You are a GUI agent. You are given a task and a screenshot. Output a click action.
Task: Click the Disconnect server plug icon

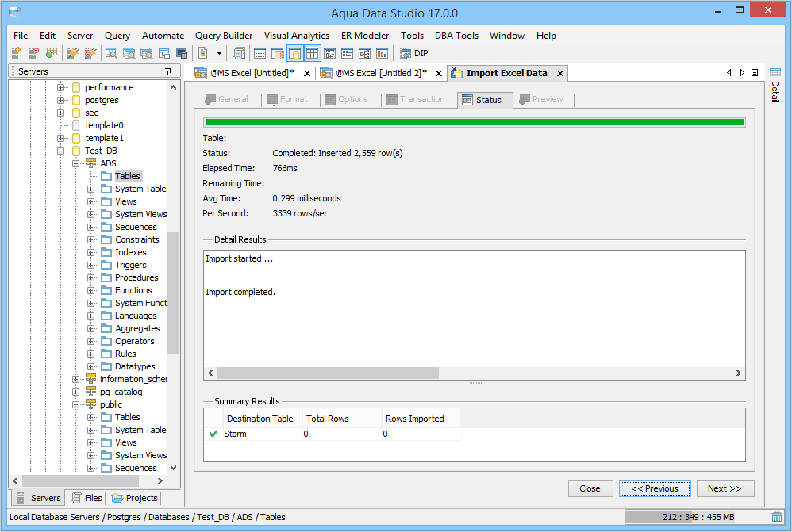pos(90,53)
